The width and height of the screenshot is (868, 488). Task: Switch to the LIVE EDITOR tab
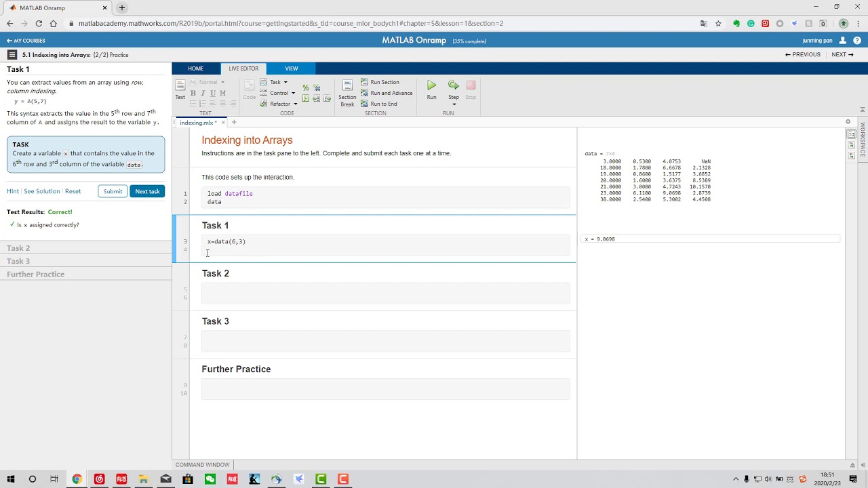243,68
